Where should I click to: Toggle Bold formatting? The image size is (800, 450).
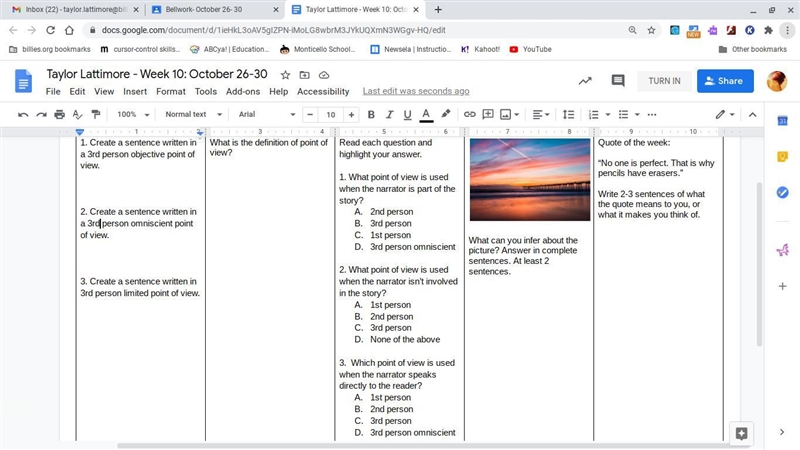coord(371,115)
